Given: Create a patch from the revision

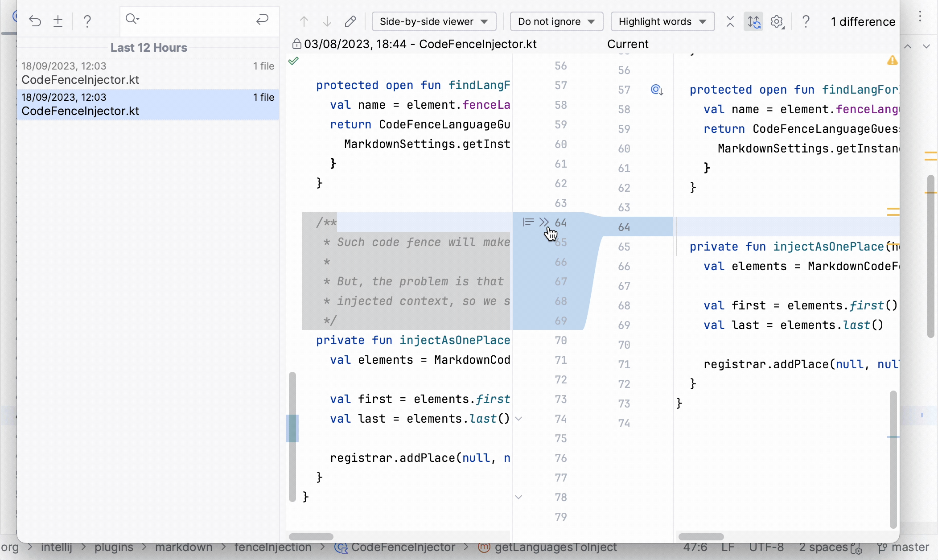Looking at the screenshot, I should 58,21.
